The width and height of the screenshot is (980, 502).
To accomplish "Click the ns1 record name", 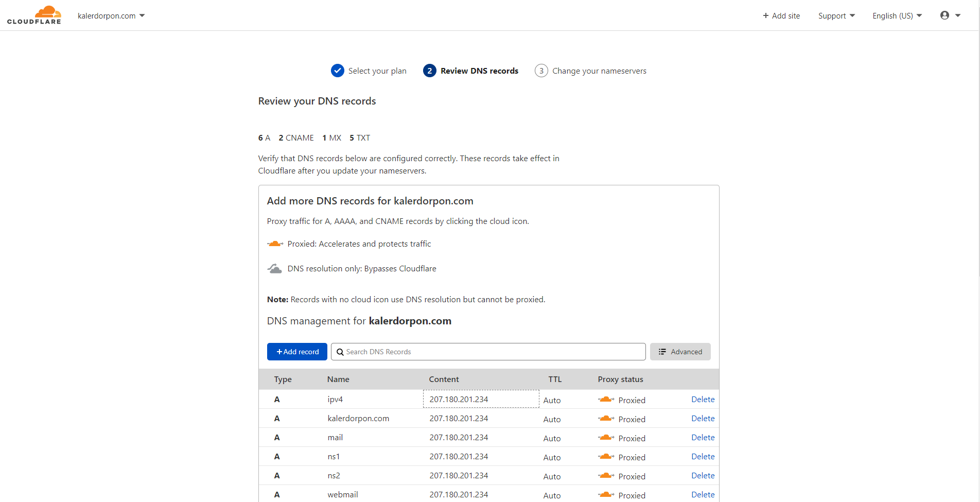I will click(x=334, y=457).
